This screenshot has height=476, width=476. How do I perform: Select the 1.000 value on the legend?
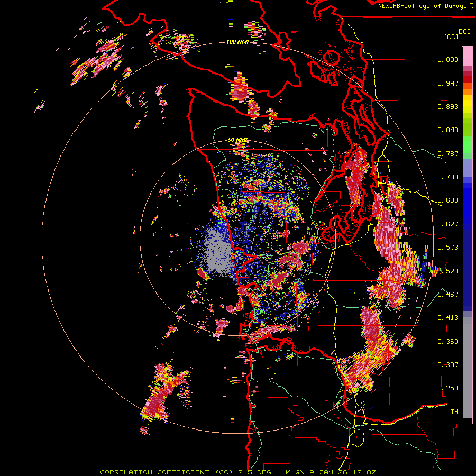click(x=448, y=60)
